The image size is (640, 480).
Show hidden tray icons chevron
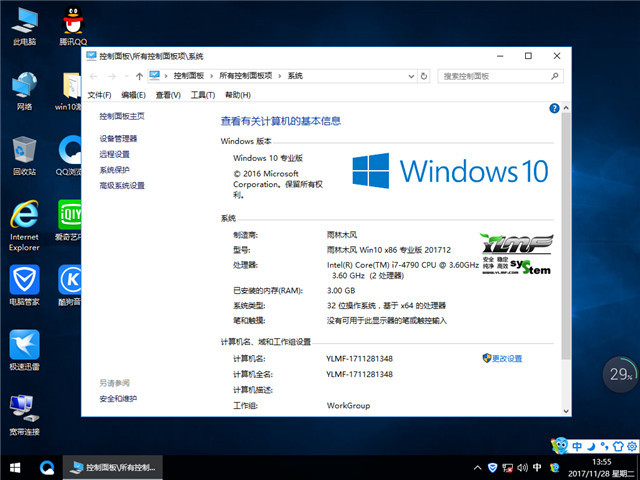click(x=477, y=468)
